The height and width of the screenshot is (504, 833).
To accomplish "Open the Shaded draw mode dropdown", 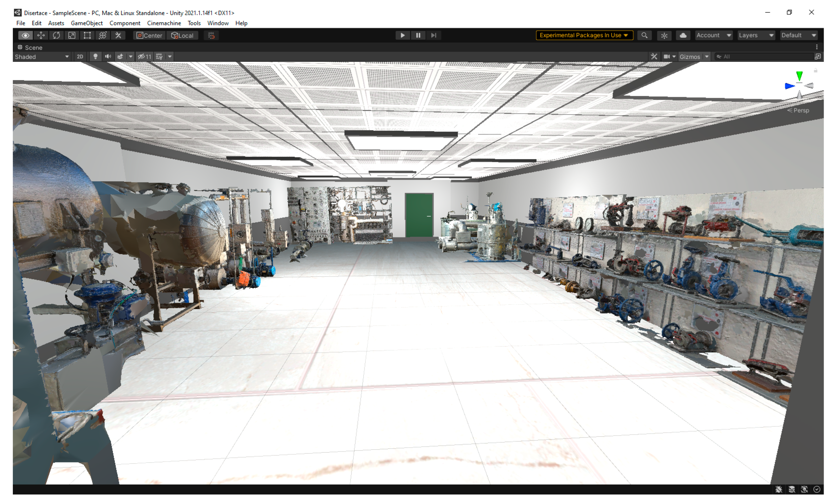I will (42, 57).
